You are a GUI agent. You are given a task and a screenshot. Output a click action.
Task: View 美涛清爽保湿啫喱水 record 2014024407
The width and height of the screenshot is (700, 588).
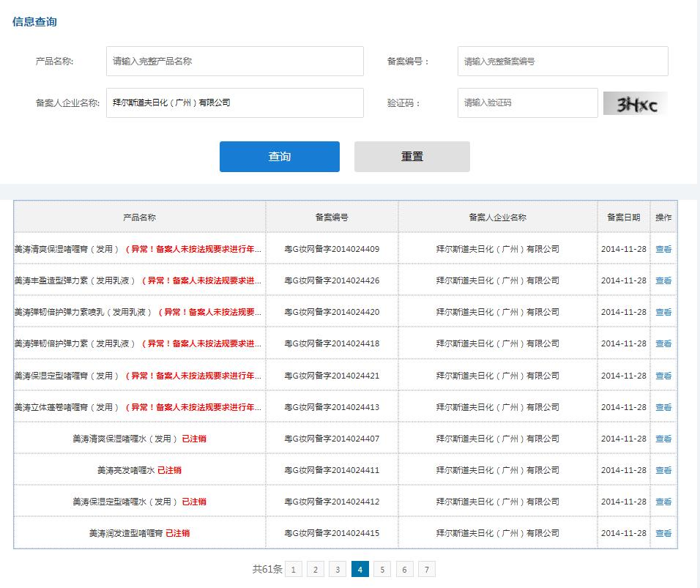point(663,439)
